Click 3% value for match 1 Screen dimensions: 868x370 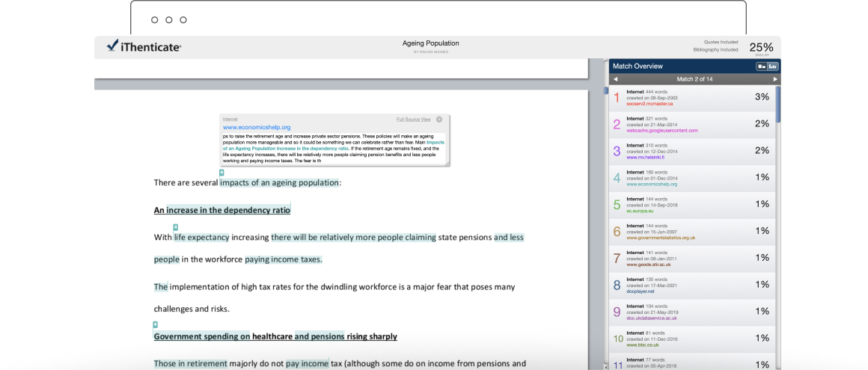click(x=762, y=96)
